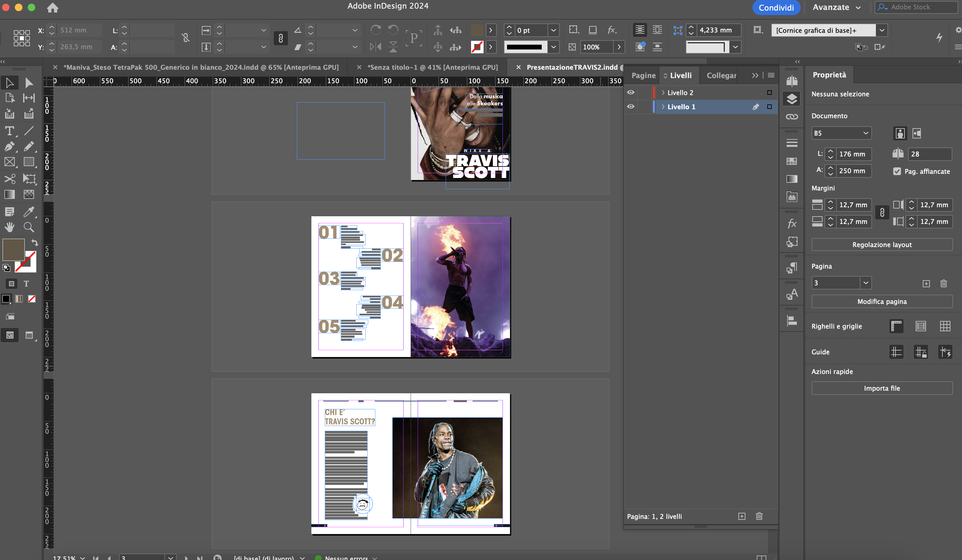
Task: Click Regolazione layout button
Action: (x=882, y=245)
